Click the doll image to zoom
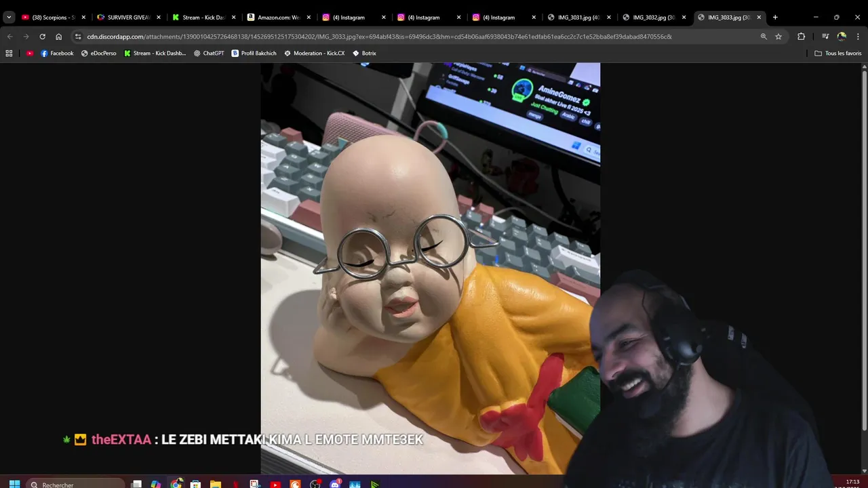Image resolution: width=868 pixels, height=488 pixels. click(430, 268)
